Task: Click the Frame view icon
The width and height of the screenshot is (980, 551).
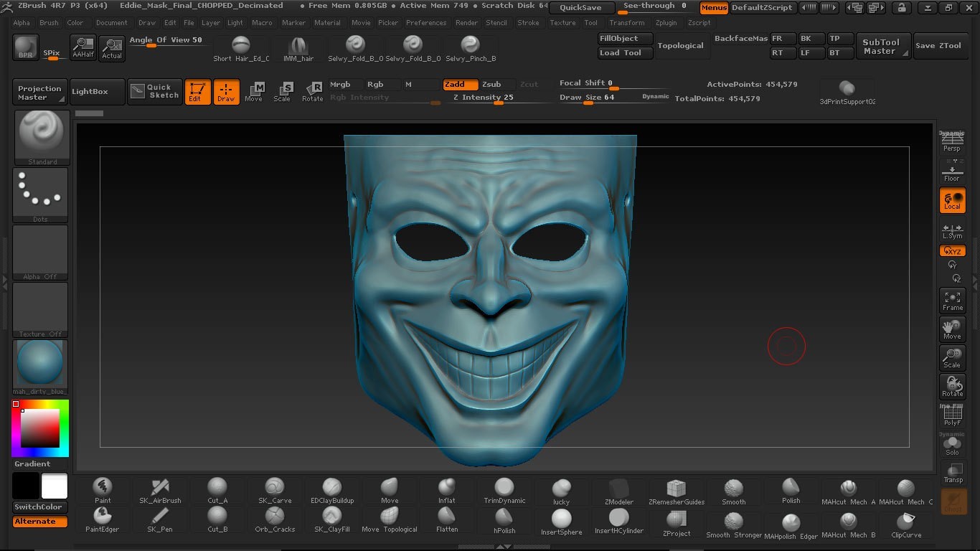Action: click(x=952, y=301)
